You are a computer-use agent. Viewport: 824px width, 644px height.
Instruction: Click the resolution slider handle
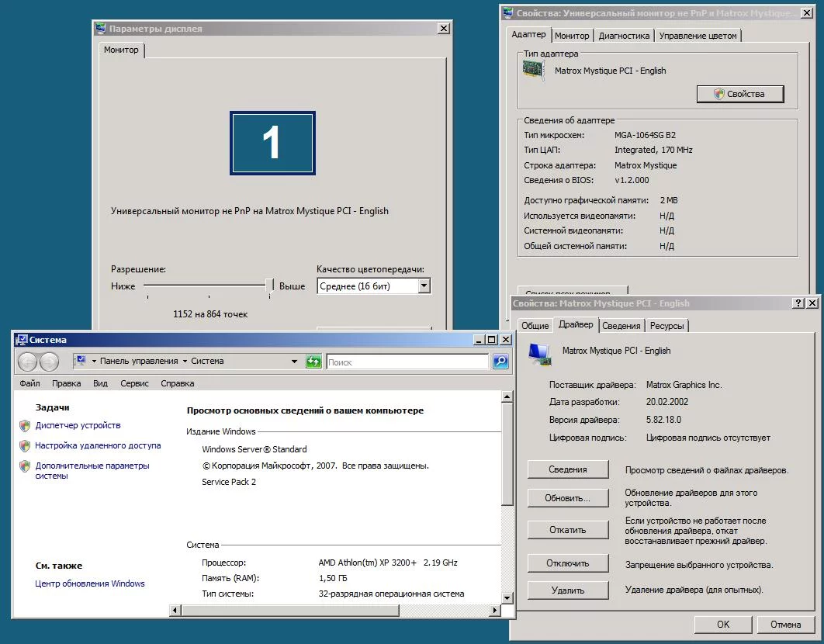point(269,286)
